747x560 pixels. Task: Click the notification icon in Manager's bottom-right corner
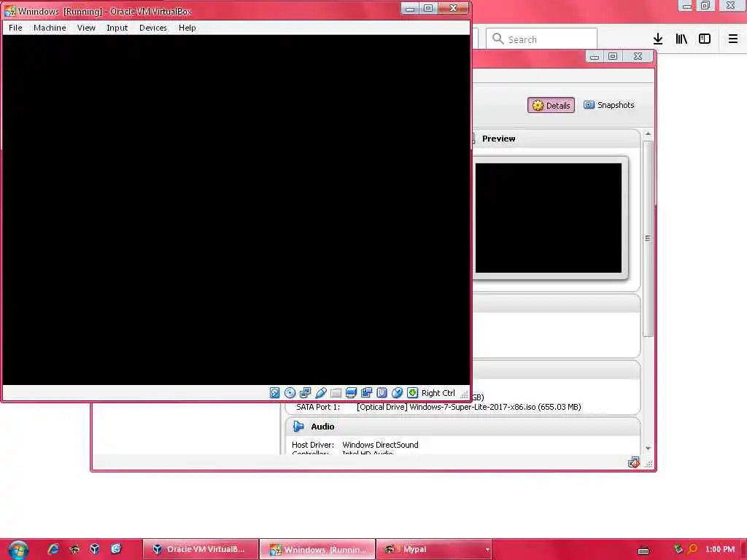pos(633,462)
